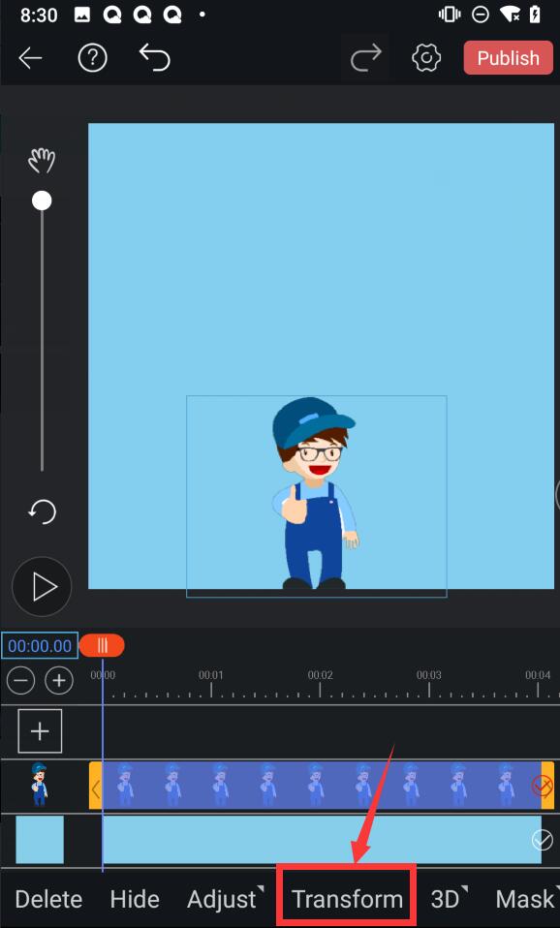Viewport: 560px width, 928px height.
Task: Open the help question mark icon
Action: coord(92,58)
